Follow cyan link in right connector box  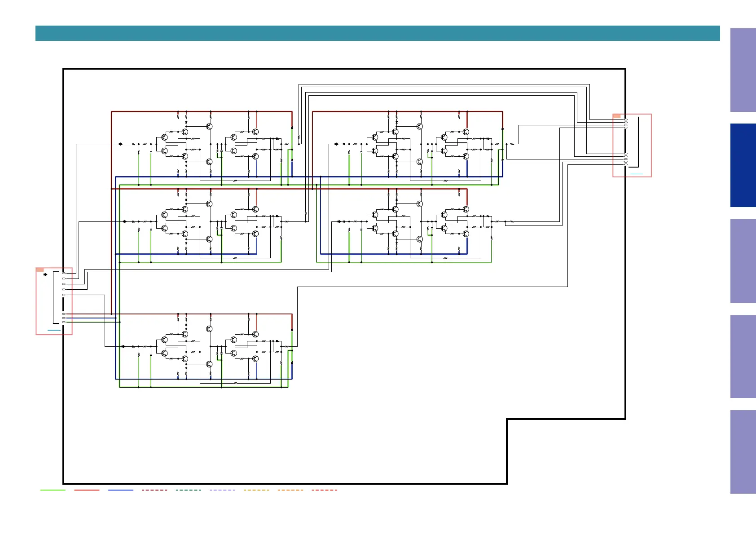click(636, 173)
